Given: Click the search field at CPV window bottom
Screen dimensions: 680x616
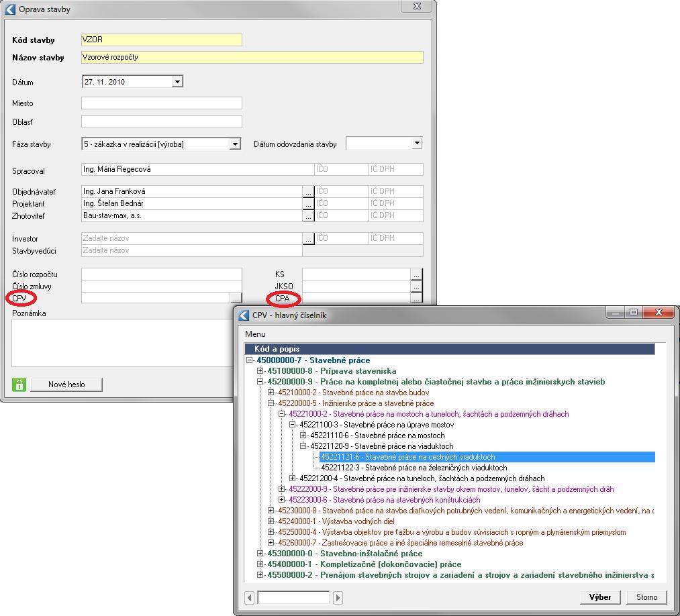Looking at the screenshot, I should [x=293, y=597].
